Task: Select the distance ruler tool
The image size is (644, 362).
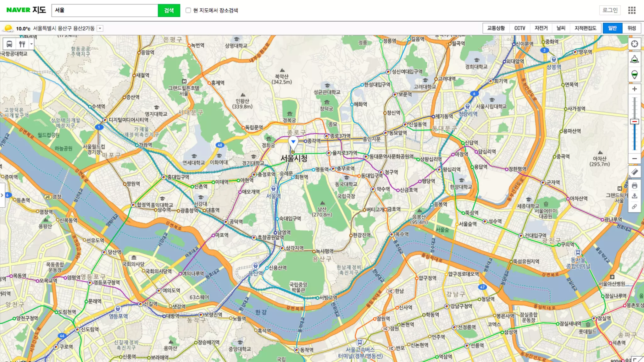Action: pos(634,172)
